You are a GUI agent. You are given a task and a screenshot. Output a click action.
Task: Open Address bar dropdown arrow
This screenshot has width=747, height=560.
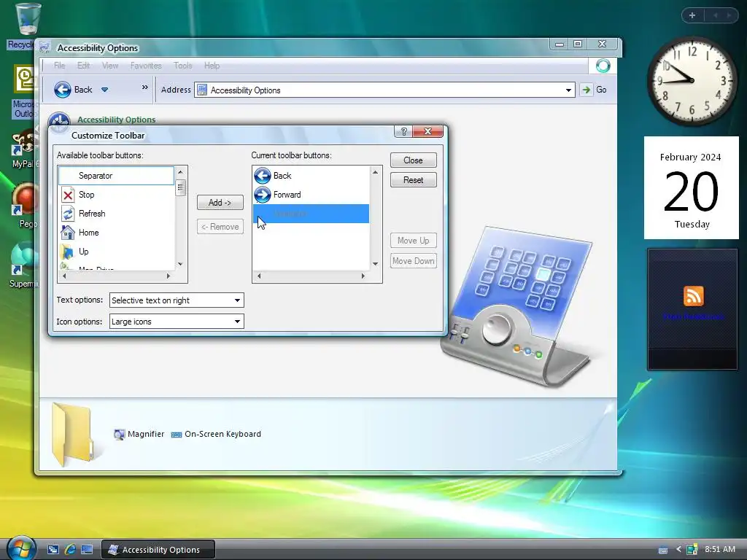(x=568, y=90)
